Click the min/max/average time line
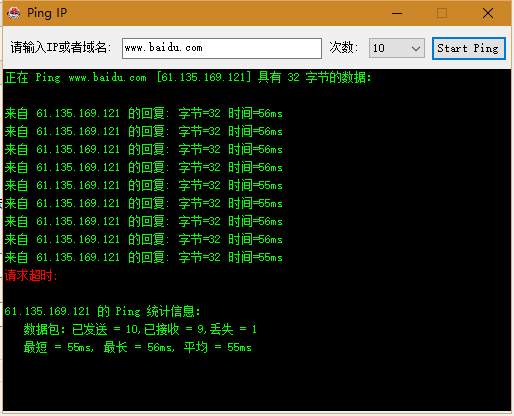The width and height of the screenshot is (514, 416). pos(137,348)
